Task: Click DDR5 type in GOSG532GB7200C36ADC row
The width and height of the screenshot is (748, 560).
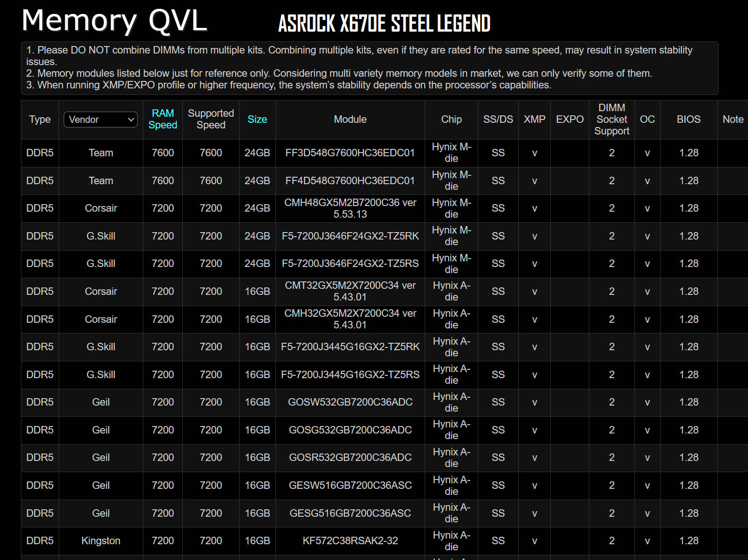Action: [x=40, y=430]
